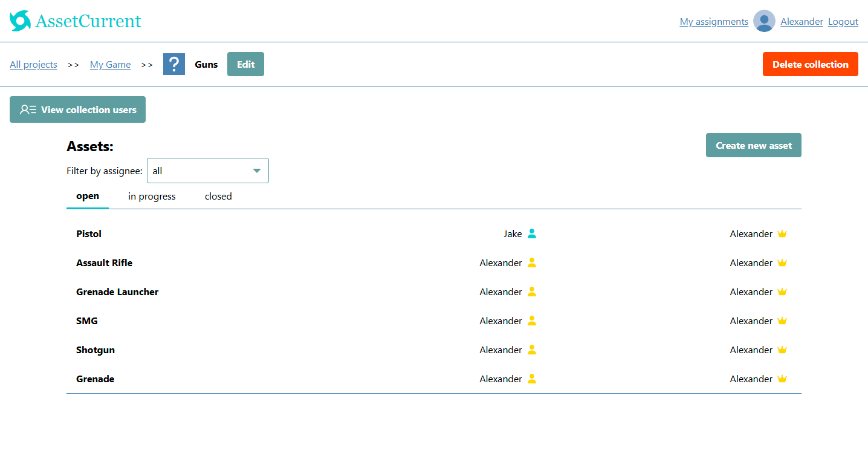
Task: Click the crown icon in Shotgun row
Action: click(782, 350)
